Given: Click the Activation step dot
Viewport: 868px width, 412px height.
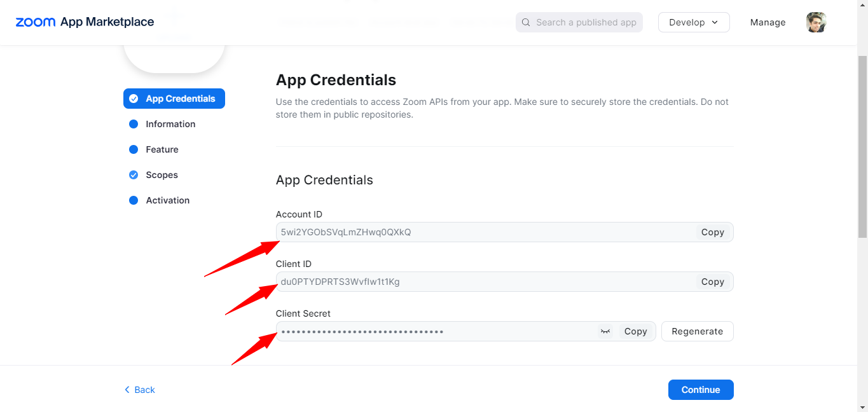Looking at the screenshot, I should pyautogui.click(x=134, y=200).
